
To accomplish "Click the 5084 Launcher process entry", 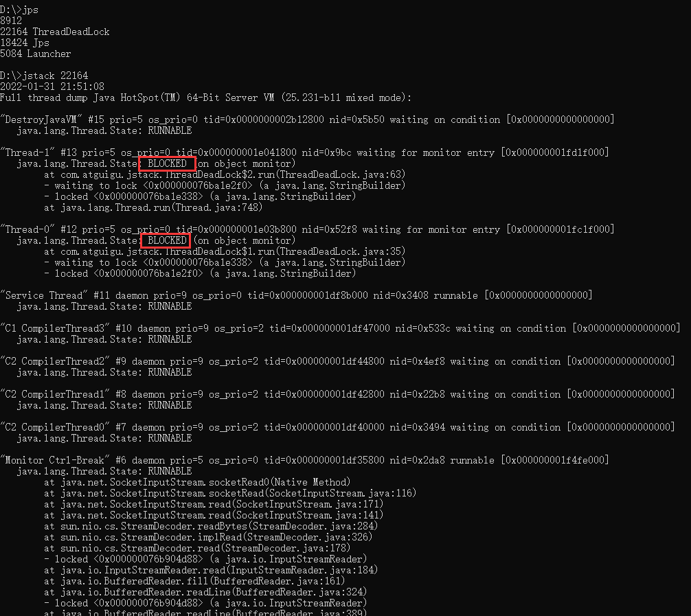I will coord(35,54).
